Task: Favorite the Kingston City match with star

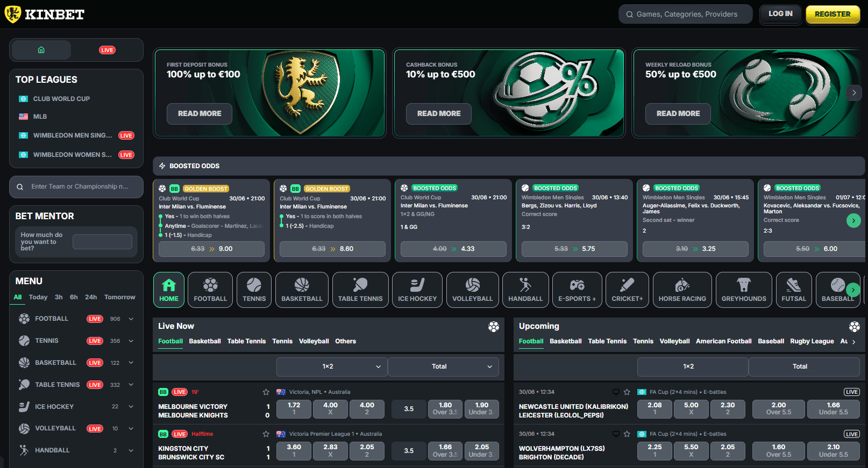Action: [x=266, y=434]
